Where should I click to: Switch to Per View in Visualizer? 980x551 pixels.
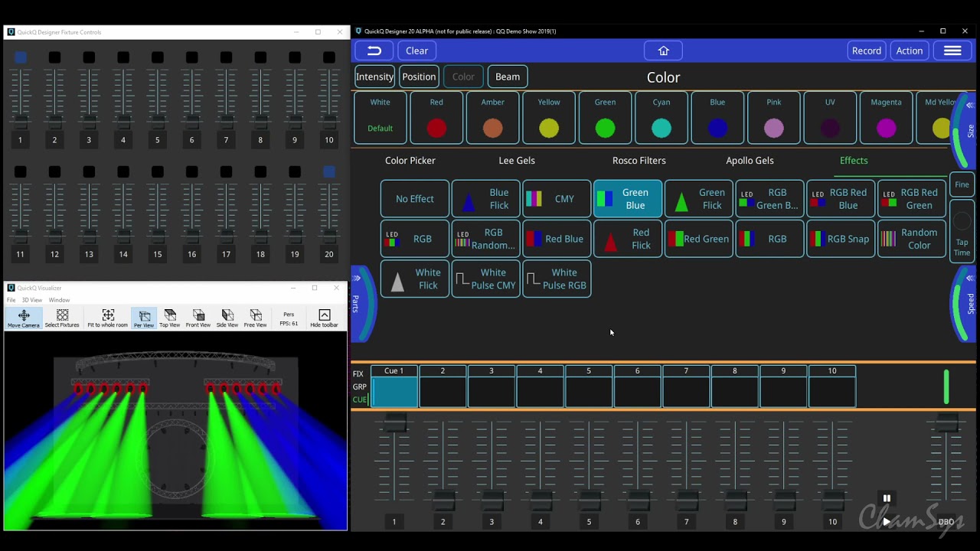(144, 318)
